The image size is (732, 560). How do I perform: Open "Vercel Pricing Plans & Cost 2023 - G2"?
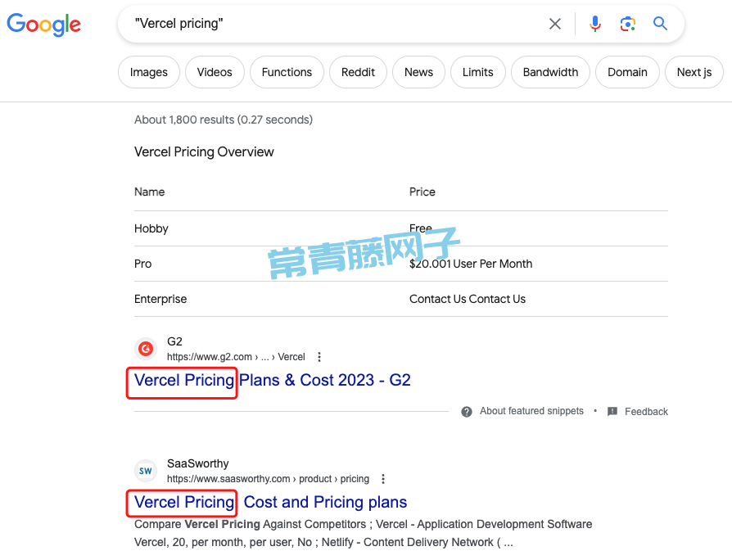[272, 381]
